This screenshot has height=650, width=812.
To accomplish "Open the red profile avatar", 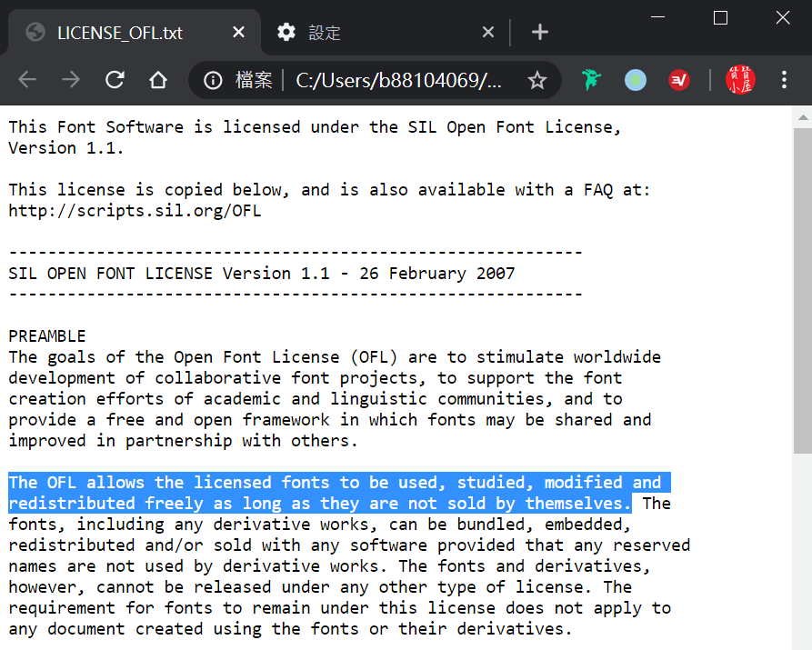I will (740, 80).
